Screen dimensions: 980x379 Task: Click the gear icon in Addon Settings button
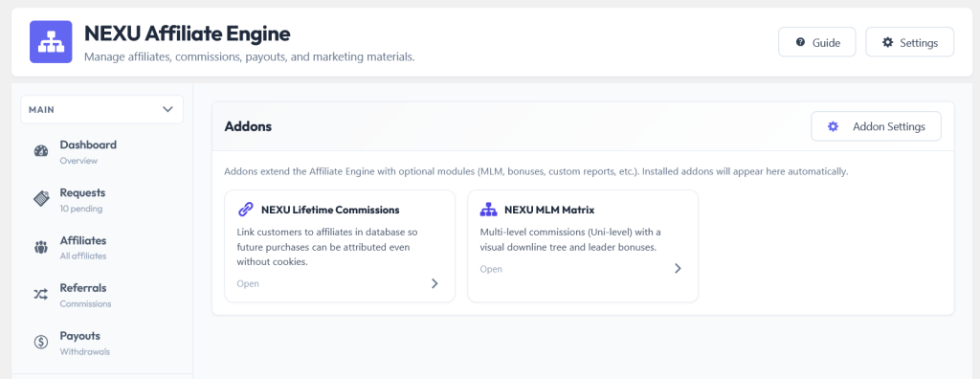(833, 126)
